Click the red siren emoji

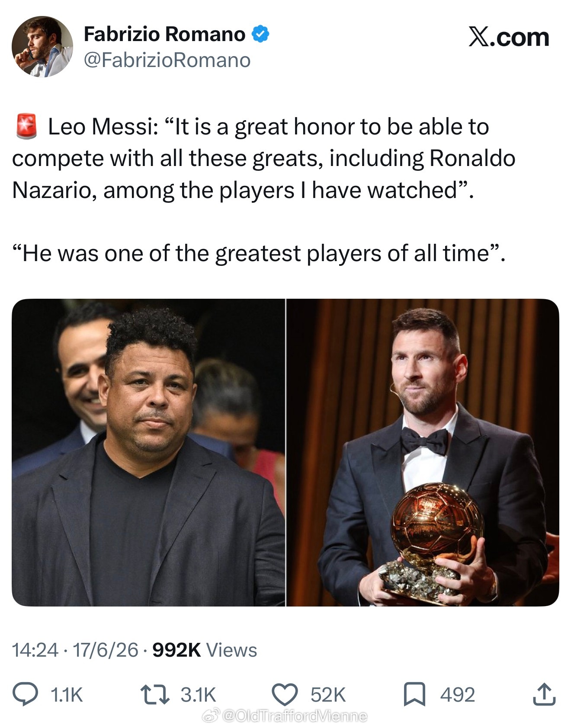[27, 126]
